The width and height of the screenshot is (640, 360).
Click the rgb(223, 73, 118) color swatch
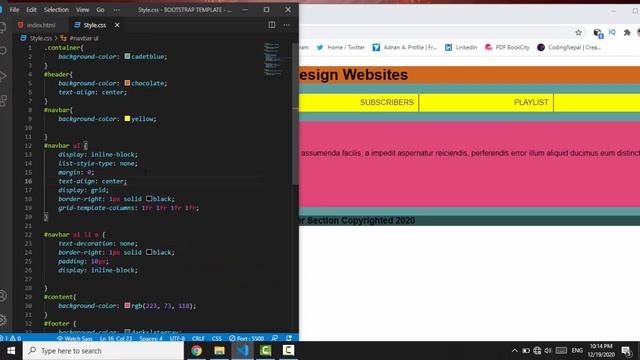(x=127, y=305)
